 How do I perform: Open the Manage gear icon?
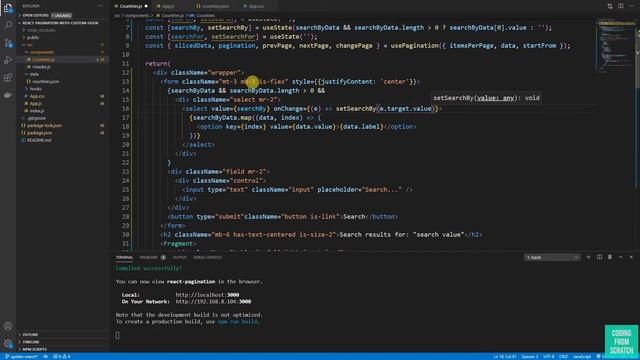[8, 343]
